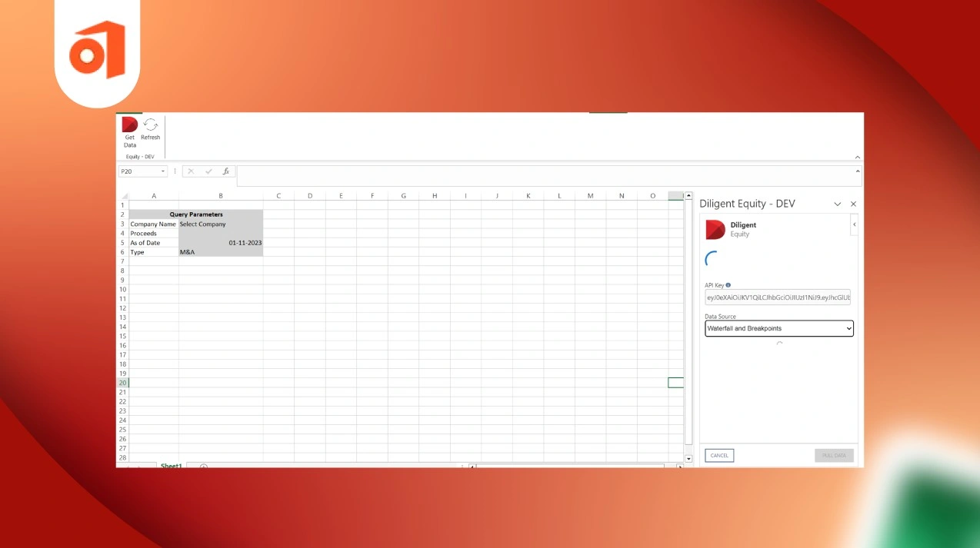Click the formula bar confirm checkmark icon
The width and height of the screenshot is (980, 548).
208,171
